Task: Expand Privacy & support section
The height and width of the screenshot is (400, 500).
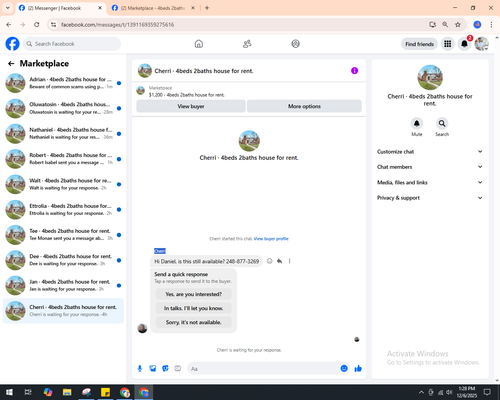Action: (x=430, y=198)
